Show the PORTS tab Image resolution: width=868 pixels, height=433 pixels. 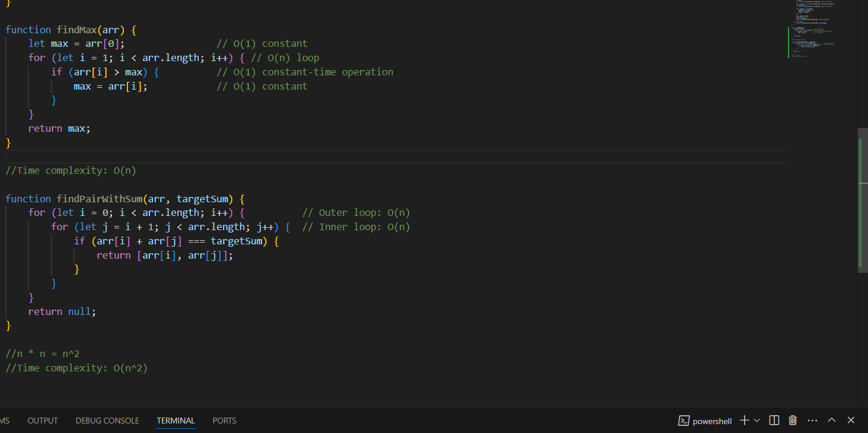pyautogui.click(x=224, y=421)
